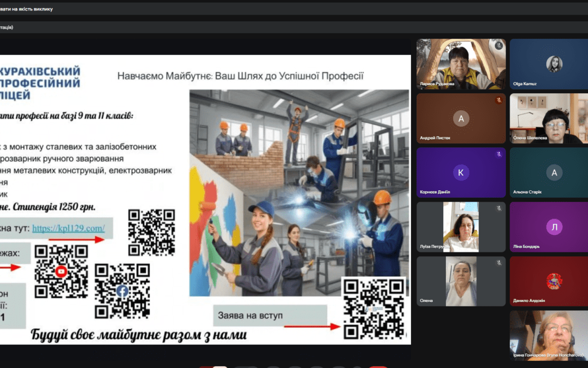Viewport: 588px width, 368px height.
Task: Click muted mic icon on Корнєєв Данііл tile
Action: pyautogui.click(x=499, y=154)
